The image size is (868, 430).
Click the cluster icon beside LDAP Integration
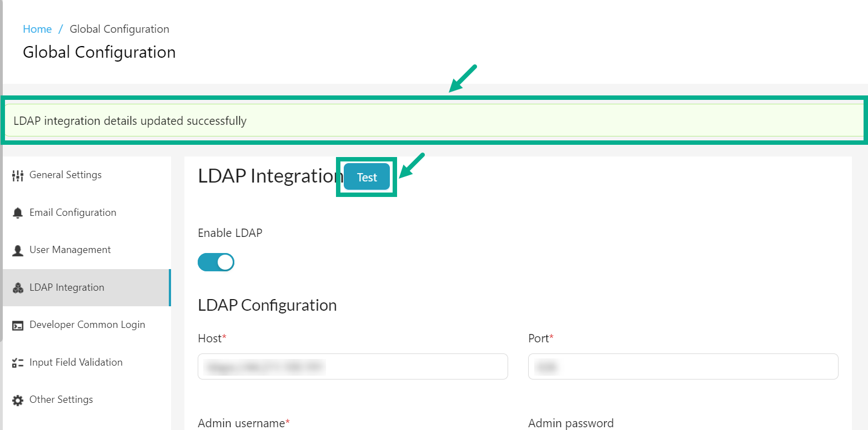click(18, 287)
